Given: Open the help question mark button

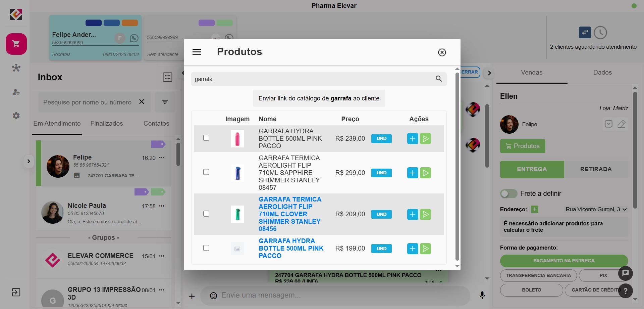Looking at the screenshot, I should point(626,291).
